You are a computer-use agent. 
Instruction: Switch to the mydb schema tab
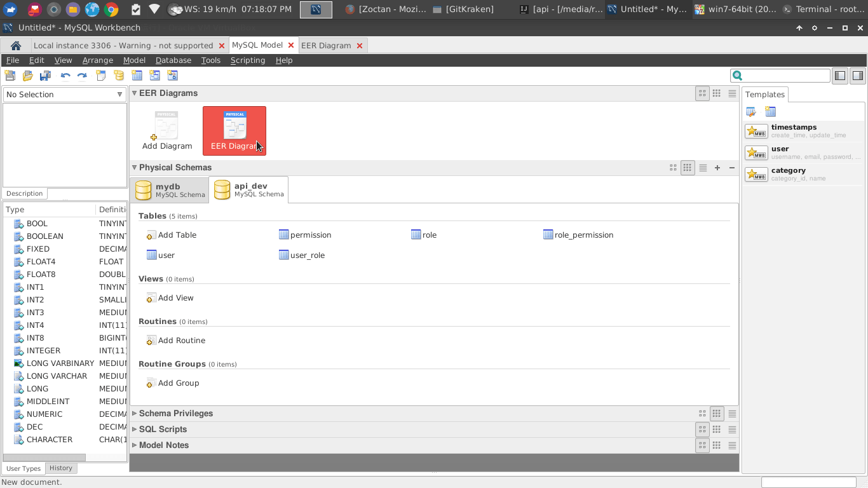click(170, 190)
